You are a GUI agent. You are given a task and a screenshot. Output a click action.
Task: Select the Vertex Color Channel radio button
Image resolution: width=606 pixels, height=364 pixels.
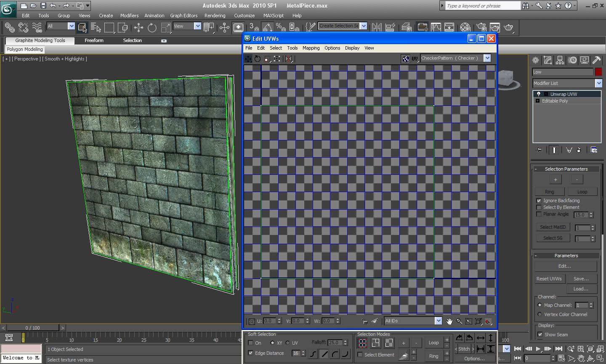(540, 314)
